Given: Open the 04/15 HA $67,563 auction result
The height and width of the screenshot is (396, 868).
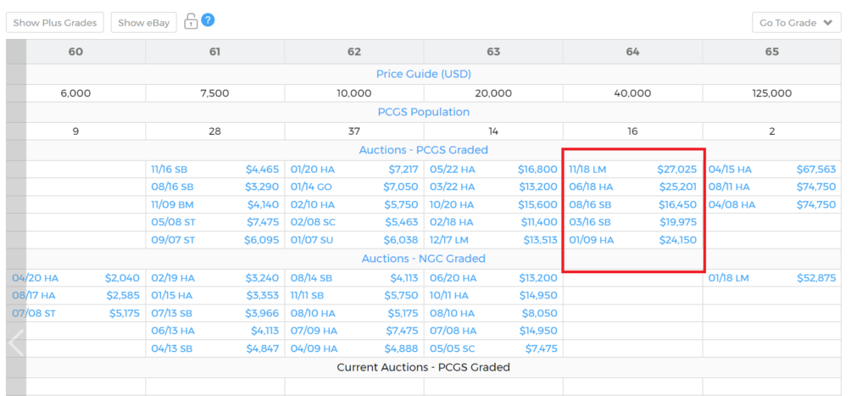Looking at the screenshot, I should pyautogui.click(x=771, y=170).
